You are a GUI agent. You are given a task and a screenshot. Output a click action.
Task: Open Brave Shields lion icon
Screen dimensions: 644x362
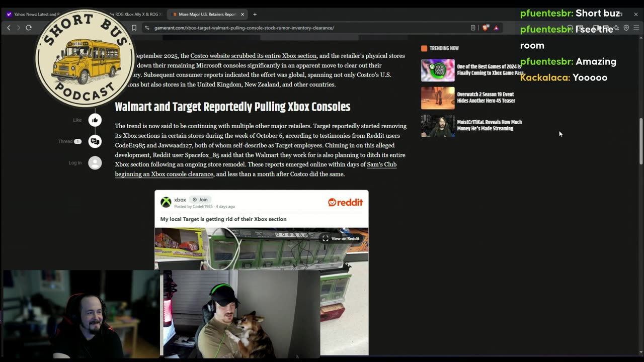pyautogui.click(x=485, y=28)
